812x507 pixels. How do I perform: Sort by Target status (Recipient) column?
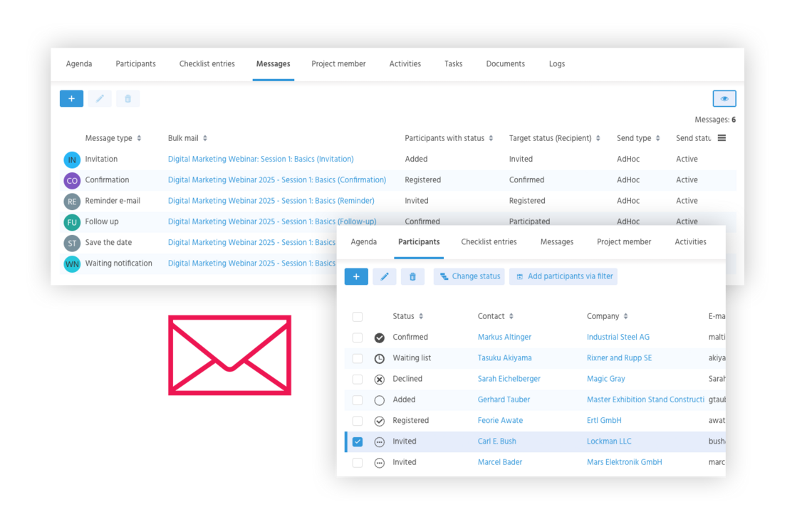click(x=598, y=138)
